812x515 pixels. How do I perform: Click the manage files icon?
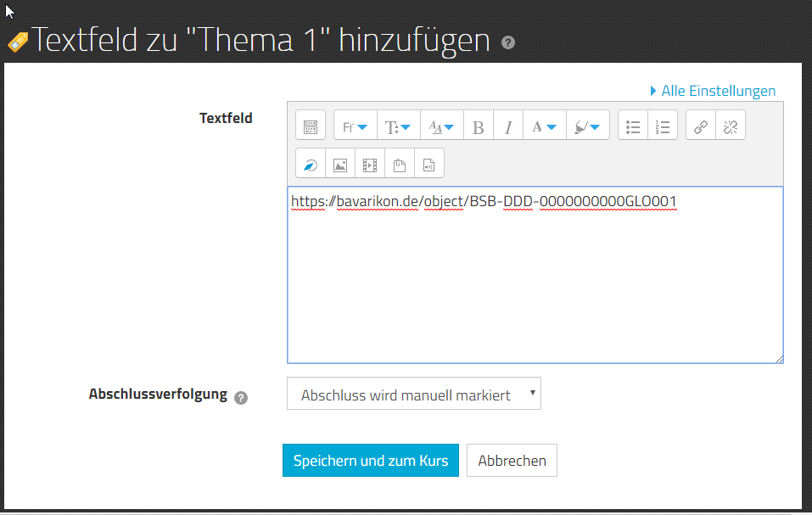[x=400, y=165]
